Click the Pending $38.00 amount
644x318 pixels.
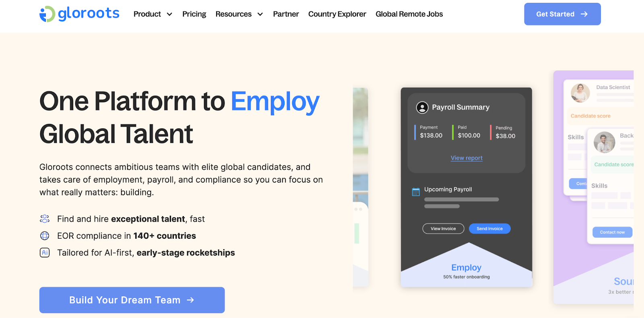point(506,136)
